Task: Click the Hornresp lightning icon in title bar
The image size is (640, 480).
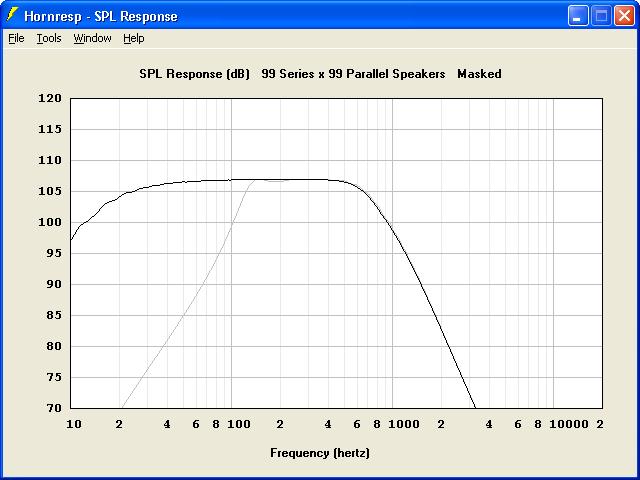Action: click(12, 16)
